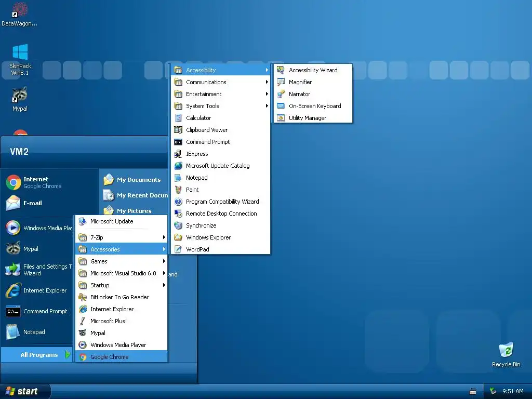Expand the Startup folder arrow
Screen dimensions: 532x399
click(164, 285)
